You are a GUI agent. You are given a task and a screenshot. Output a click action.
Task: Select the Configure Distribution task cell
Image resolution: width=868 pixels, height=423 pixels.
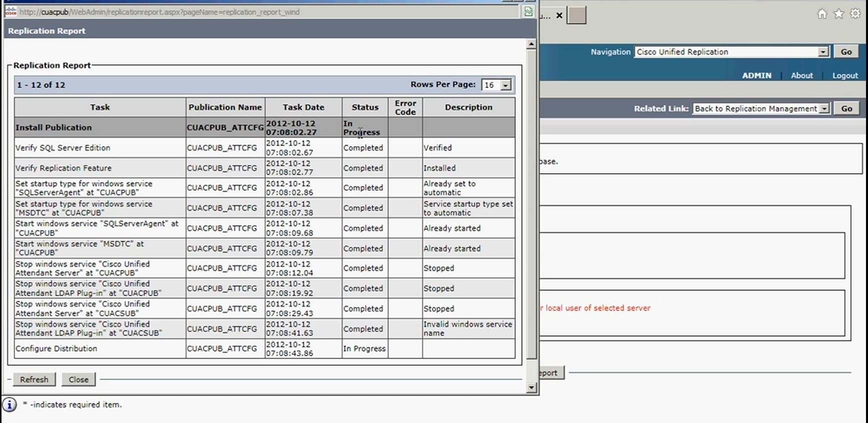click(x=100, y=348)
